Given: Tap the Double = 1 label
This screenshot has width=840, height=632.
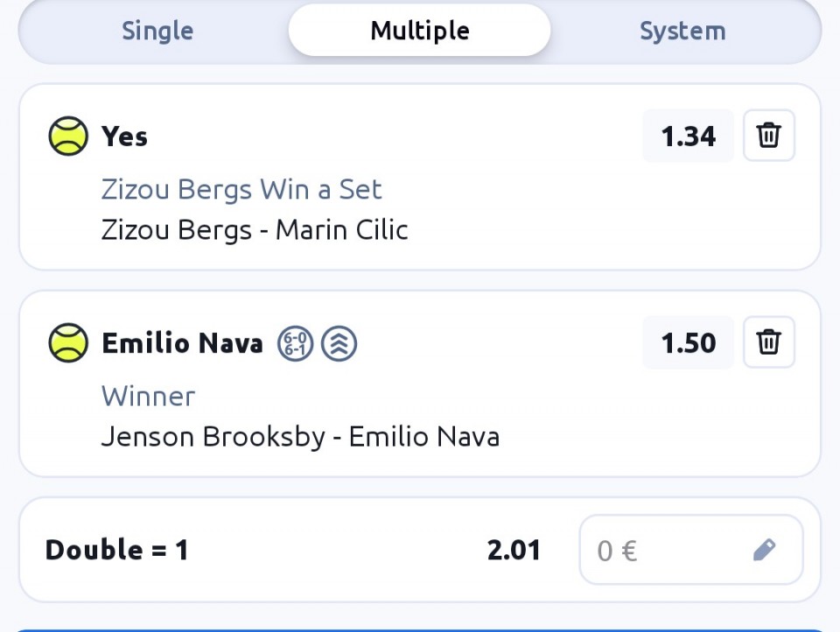Looking at the screenshot, I should (x=116, y=550).
